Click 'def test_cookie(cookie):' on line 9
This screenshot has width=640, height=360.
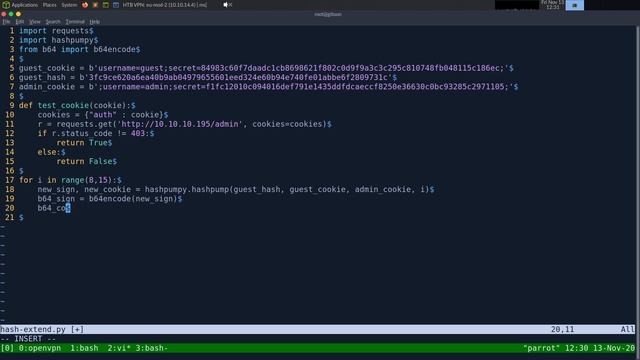75,105
